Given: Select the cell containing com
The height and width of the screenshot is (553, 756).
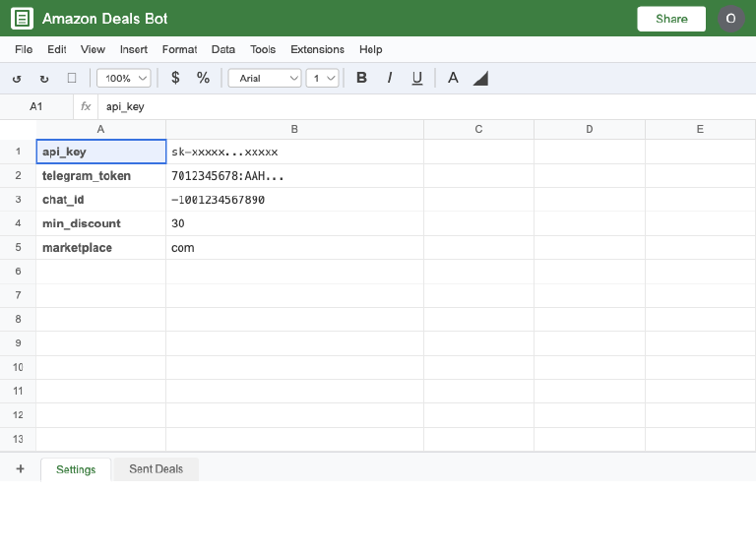Looking at the screenshot, I should 294,247.
